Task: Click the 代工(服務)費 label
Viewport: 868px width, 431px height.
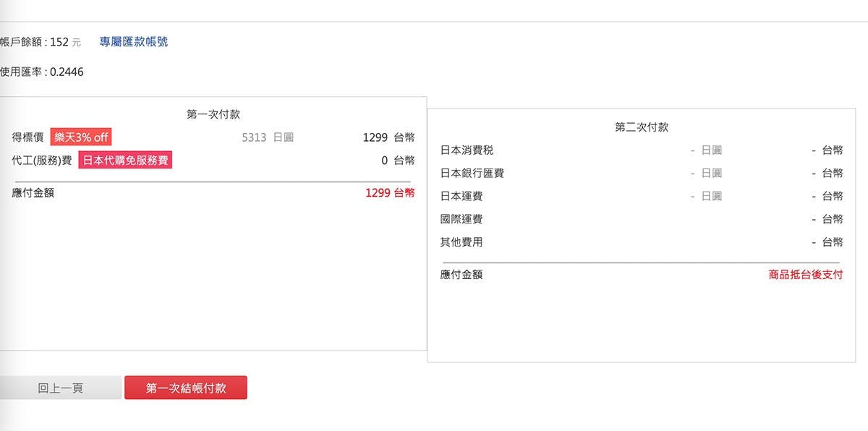Action: tap(42, 161)
